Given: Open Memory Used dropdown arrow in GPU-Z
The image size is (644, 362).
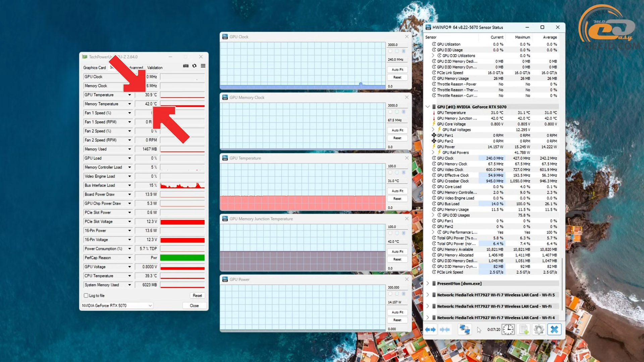Looking at the screenshot, I should (x=129, y=149).
